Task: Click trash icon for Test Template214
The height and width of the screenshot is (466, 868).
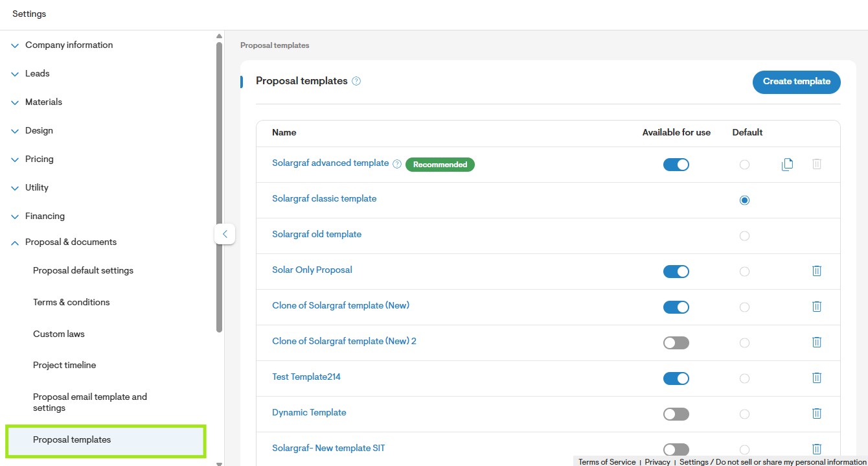Action: pyautogui.click(x=817, y=378)
